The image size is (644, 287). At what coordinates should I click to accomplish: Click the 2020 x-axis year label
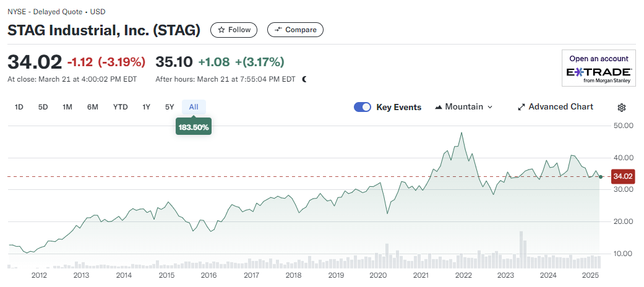click(x=378, y=275)
